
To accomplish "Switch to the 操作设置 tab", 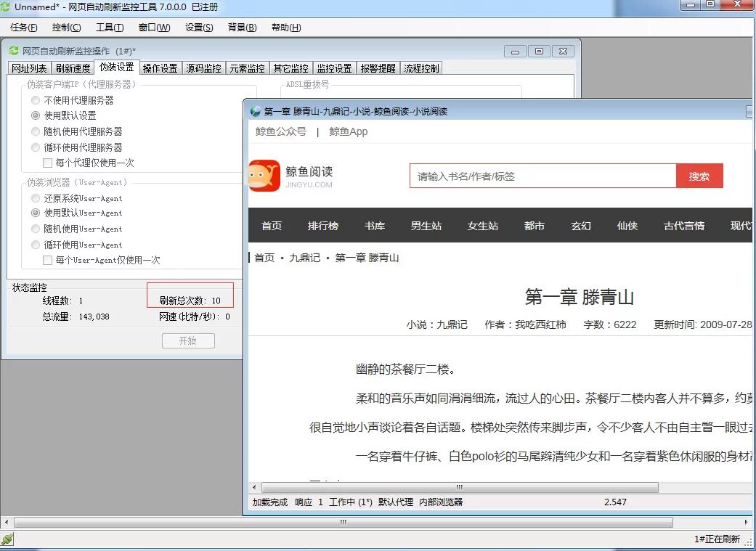I will pyautogui.click(x=160, y=68).
